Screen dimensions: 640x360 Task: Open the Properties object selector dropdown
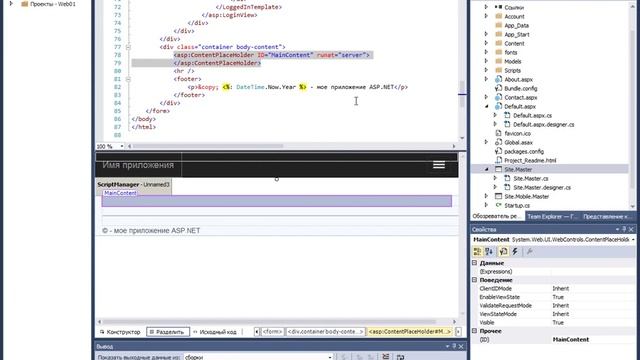pyautogui.click(x=633, y=240)
